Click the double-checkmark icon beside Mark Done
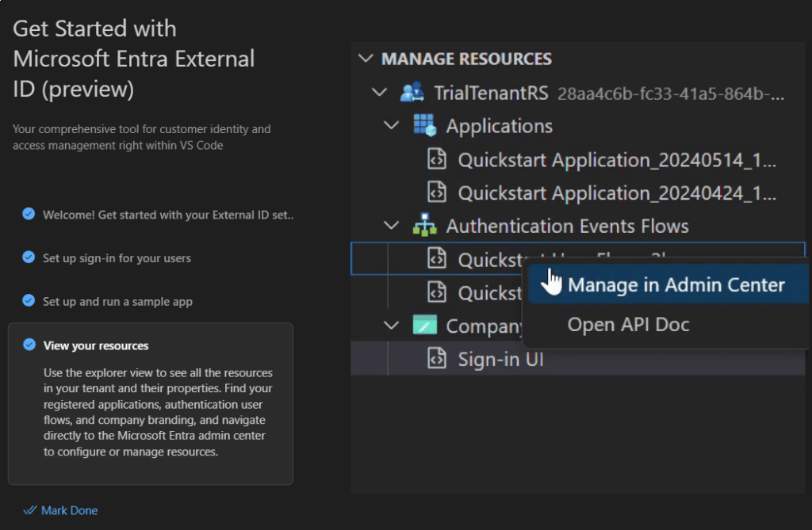812x530 pixels. tap(30, 510)
